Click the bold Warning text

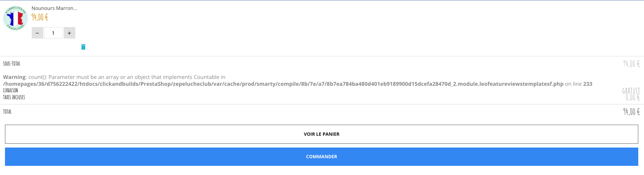14,77
